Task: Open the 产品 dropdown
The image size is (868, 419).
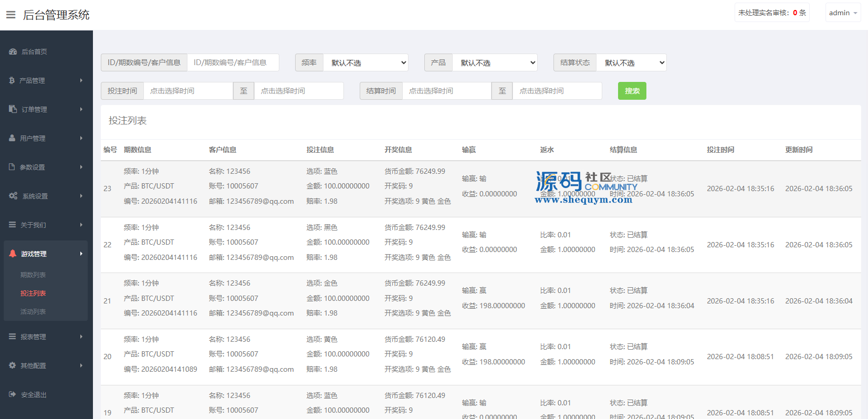Action: pos(495,62)
